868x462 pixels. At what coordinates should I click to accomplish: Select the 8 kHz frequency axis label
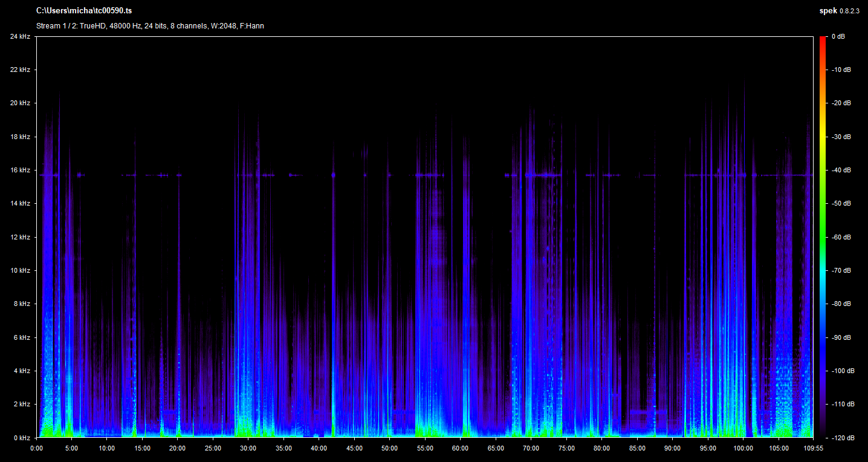pos(21,304)
